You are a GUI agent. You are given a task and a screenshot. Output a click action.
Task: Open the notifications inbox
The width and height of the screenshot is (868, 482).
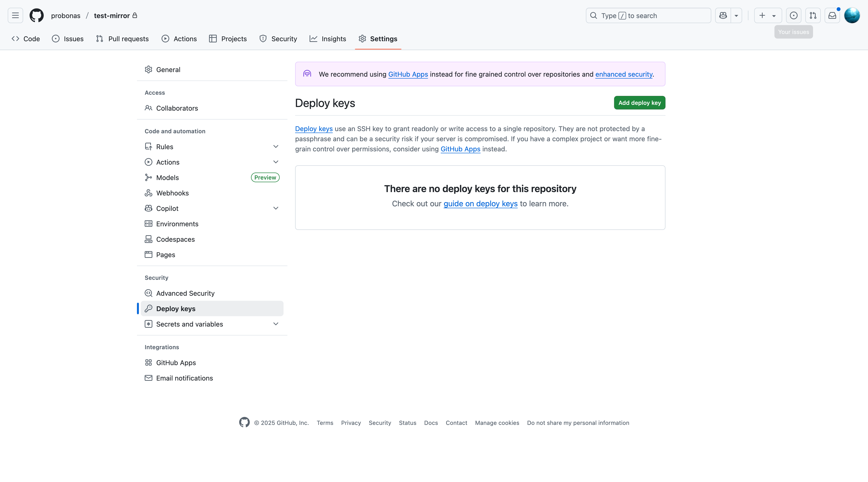coord(832,15)
